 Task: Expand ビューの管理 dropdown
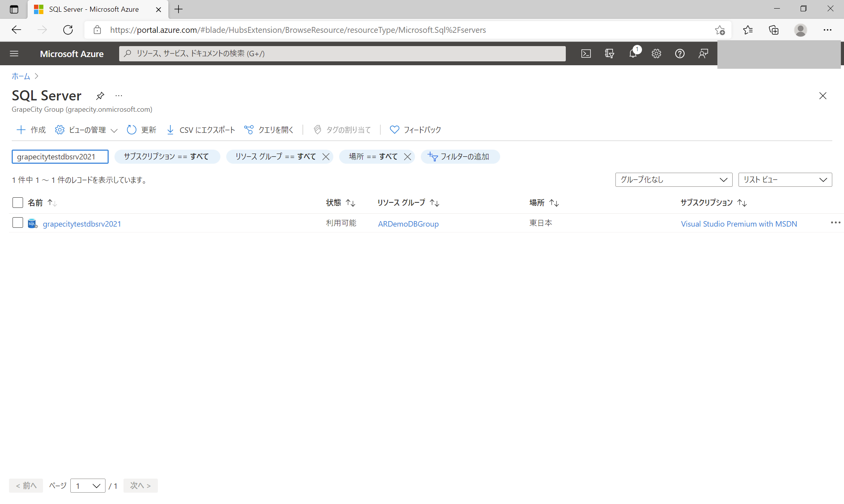(x=86, y=130)
